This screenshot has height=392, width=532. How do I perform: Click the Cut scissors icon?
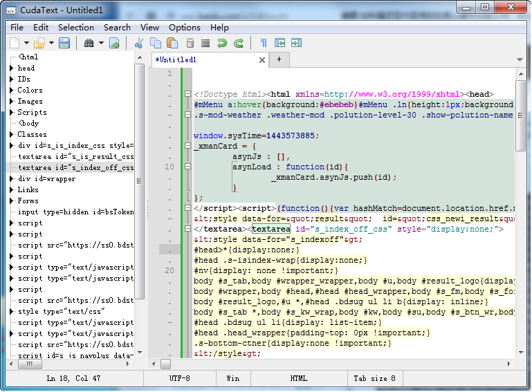(x=139, y=44)
